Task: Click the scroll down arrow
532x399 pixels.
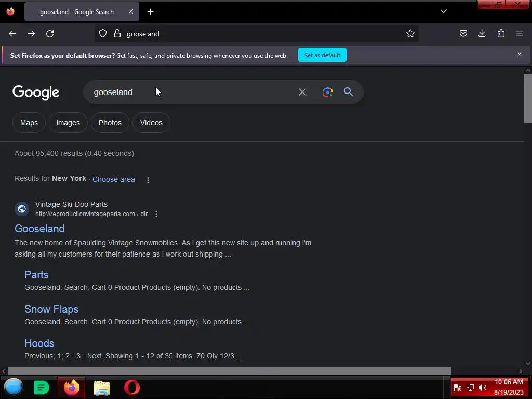Action: point(528,363)
